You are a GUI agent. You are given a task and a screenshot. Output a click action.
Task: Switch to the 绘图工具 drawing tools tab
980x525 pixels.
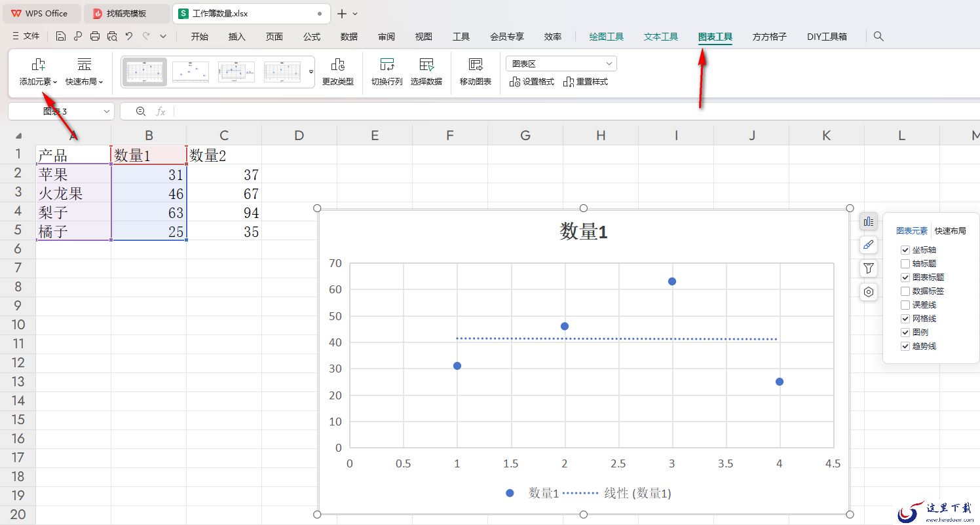(x=607, y=37)
